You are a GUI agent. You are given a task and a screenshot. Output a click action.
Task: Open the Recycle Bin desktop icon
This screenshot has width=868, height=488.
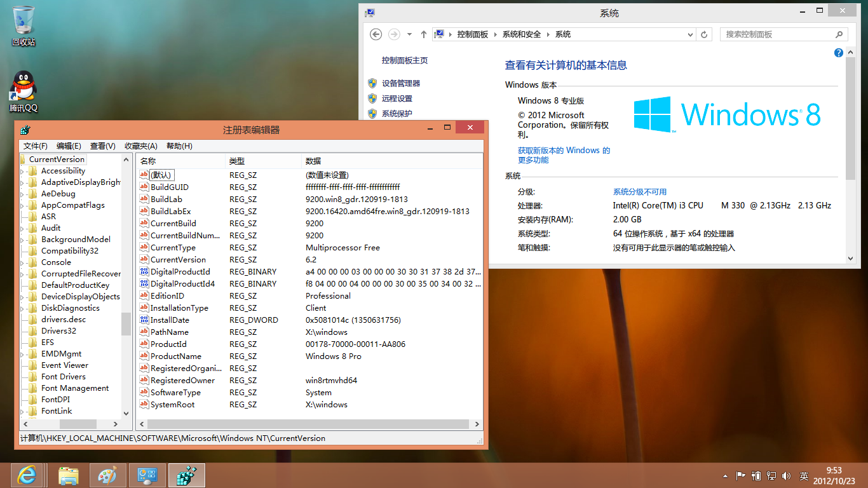24,25
